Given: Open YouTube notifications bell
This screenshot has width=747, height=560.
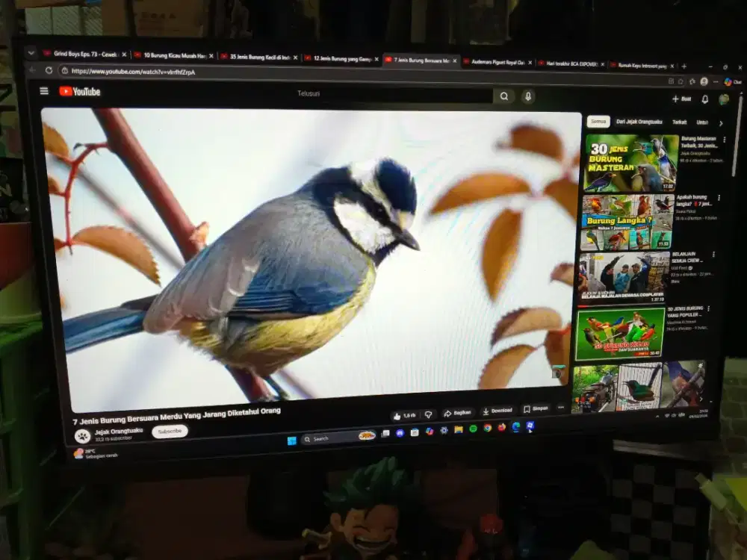Looking at the screenshot, I should [x=704, y=99].
